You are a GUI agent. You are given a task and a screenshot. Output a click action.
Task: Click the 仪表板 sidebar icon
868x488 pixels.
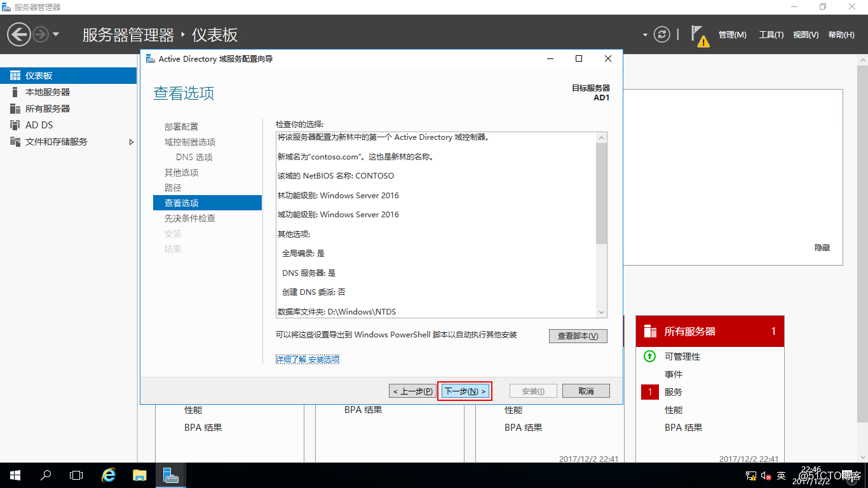pyautogui.click(x=15, y=76)
